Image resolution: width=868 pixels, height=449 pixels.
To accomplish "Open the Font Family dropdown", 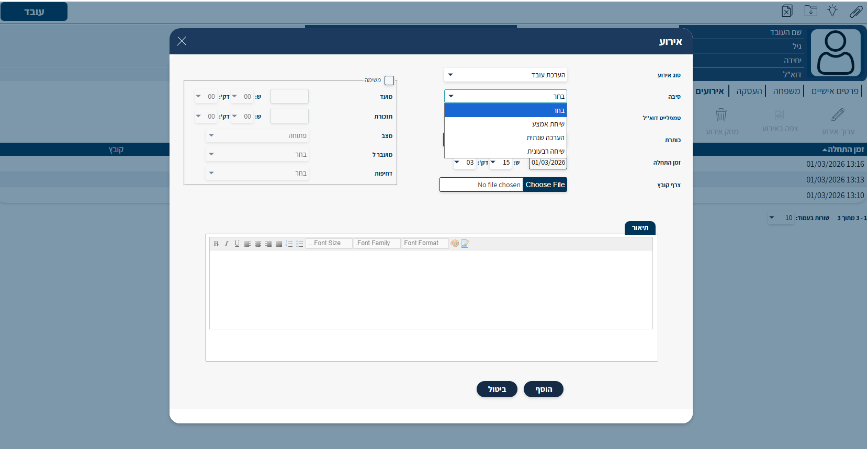I will pos(377,244).
